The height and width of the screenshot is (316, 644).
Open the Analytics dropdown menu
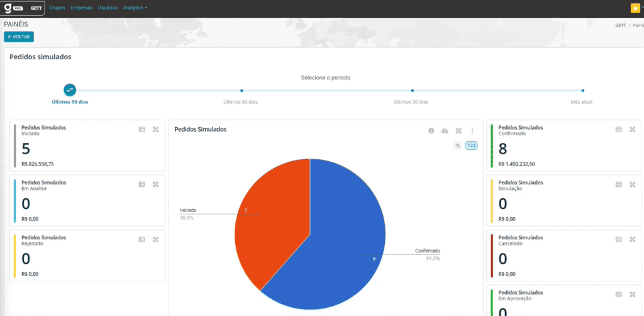[135, 8]
